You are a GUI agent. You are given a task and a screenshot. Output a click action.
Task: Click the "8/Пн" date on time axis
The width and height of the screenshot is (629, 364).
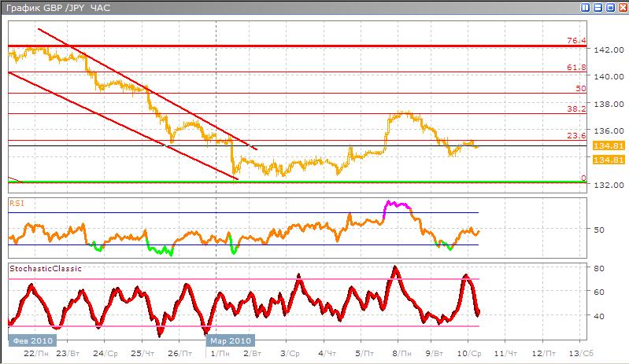[x=401, y=355]
